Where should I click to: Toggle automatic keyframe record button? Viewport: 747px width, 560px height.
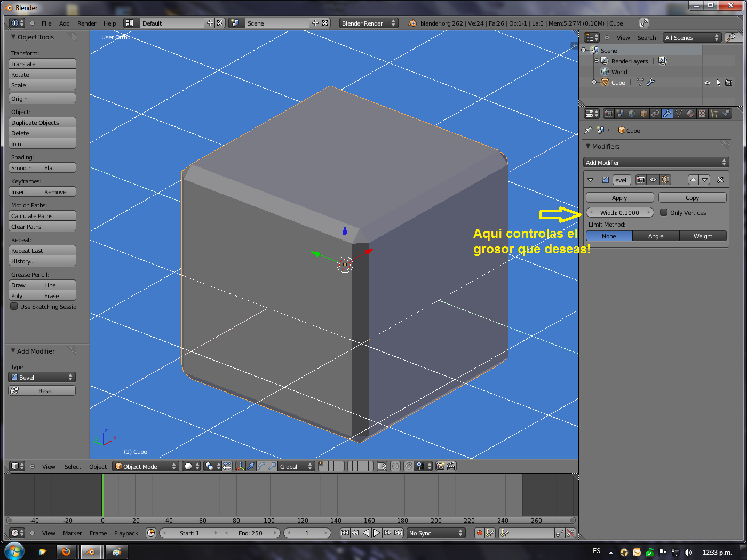click(x=480, y=533)
